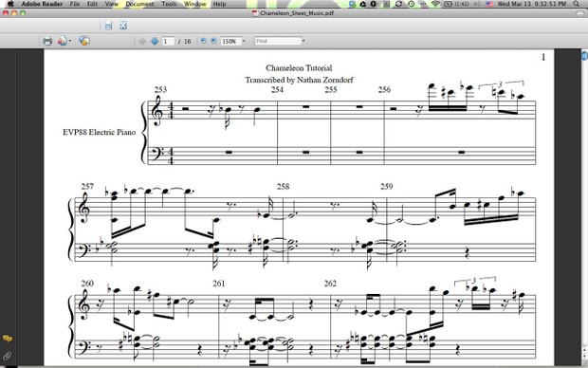Image resolution: width=588 pixels, height=368 pixels.
Task: Click the share or email colorful icon
Action: tap(62, 41)
